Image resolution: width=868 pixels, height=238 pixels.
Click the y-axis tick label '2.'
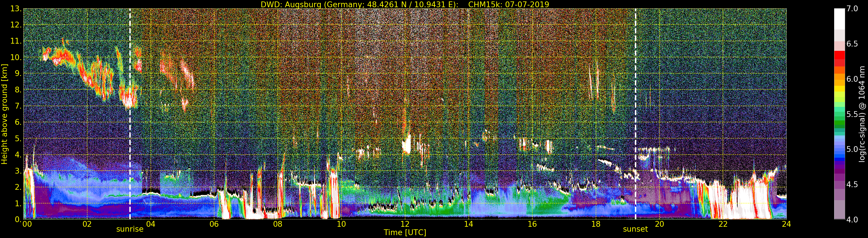18,187
